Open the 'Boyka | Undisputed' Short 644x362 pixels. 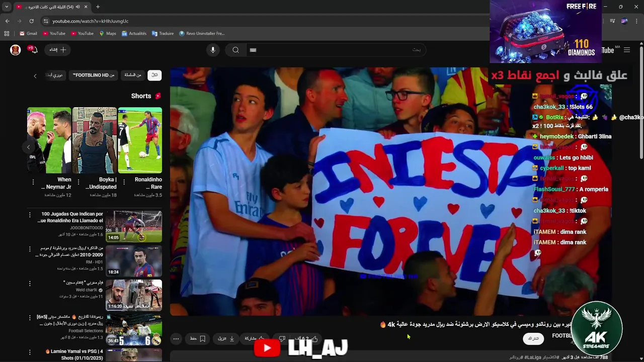[x=95, y=140]
